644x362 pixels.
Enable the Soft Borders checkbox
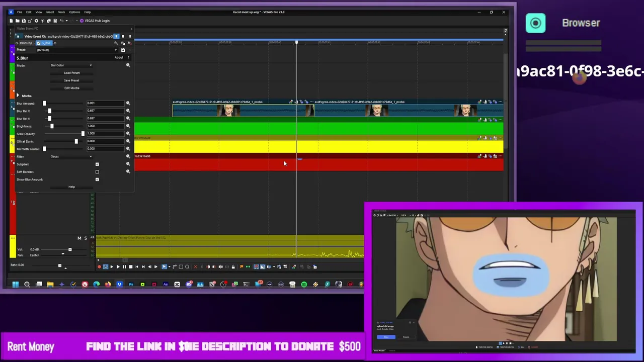click(x=97, y=172)
